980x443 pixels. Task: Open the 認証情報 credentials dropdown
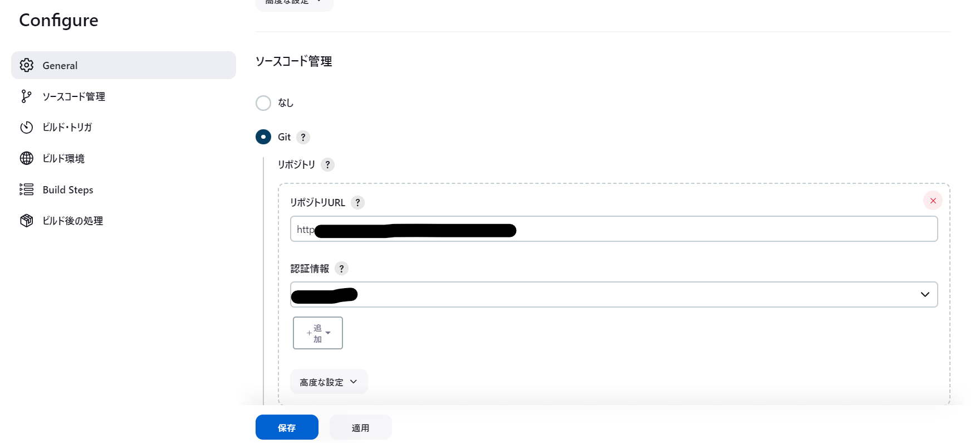pos(614,294)
